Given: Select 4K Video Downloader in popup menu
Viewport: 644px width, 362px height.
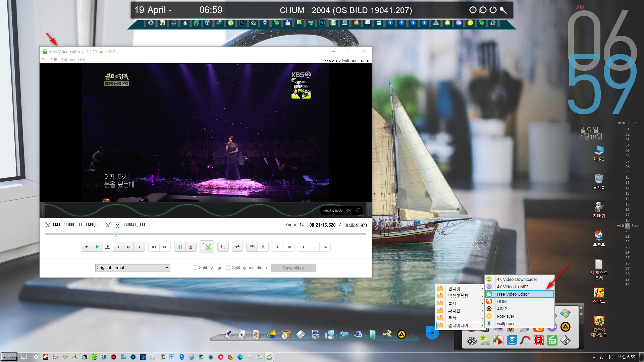Looking at the screenshot, I should point(519,279).
